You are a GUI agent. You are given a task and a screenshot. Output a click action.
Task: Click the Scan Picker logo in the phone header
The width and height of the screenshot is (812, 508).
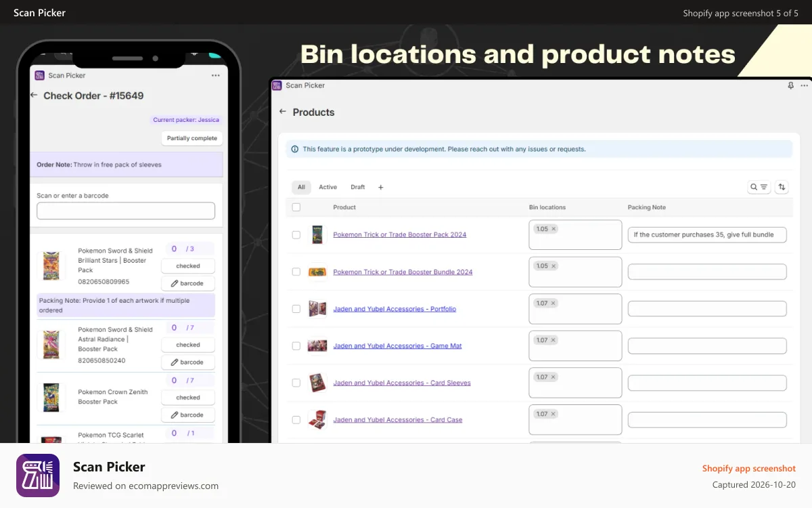39,75
